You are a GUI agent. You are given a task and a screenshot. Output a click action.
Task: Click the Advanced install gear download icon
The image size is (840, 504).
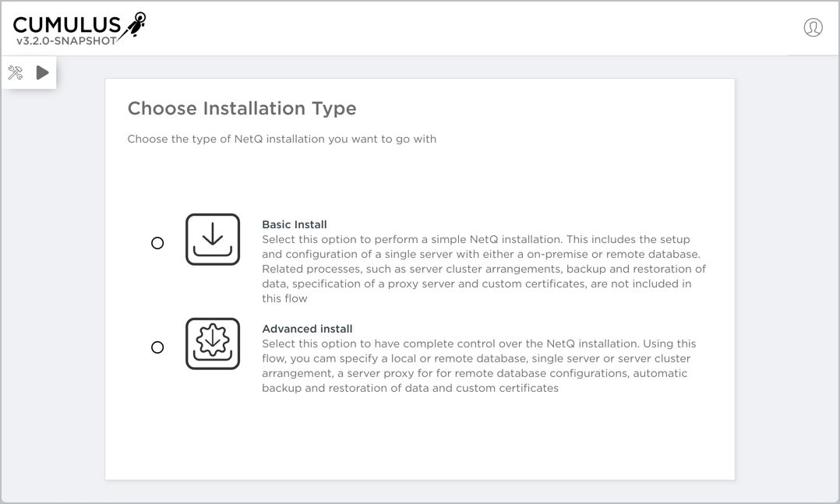[x=213, y=344]
